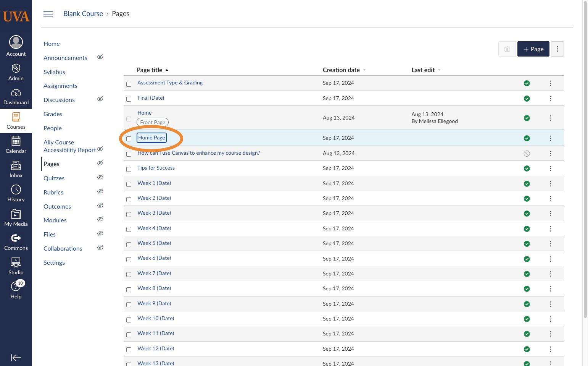Viewport: 588px width, 366px height.
Task: Sort by Page title arrow
Action: pyautogui.click(x=167, y=70)
